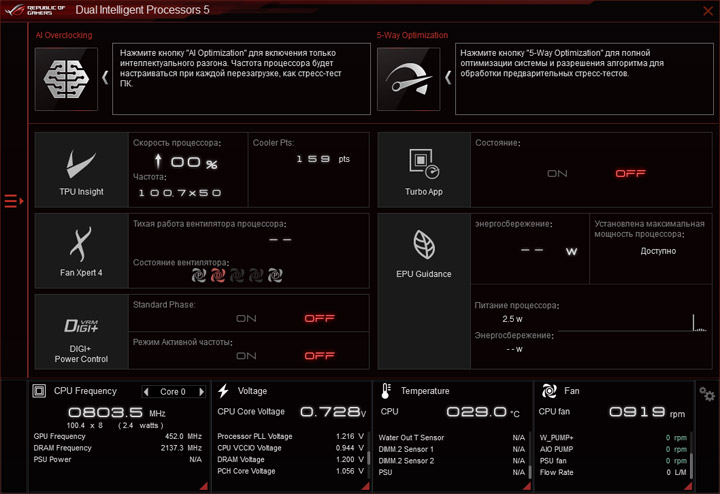Select the 'Доступно' max CPU power status
This screenshot has height=494, width=720.
[x=658, y=251]
